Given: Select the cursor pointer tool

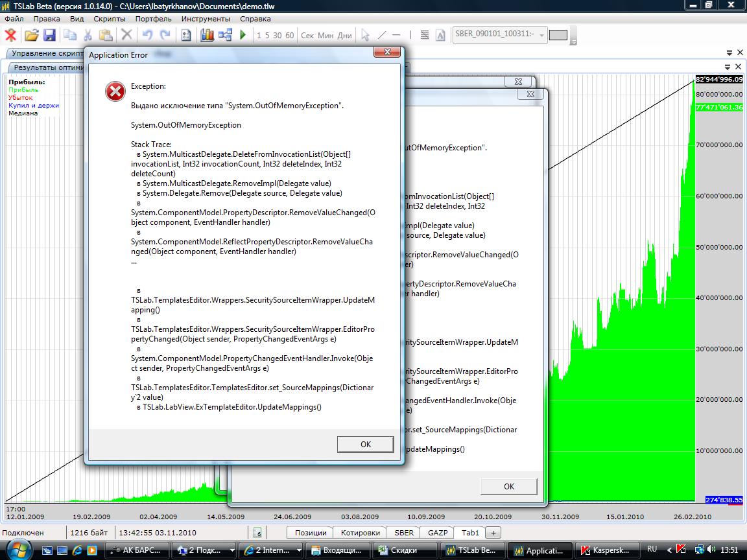Looking at the screenshot, I should (365, 35).
